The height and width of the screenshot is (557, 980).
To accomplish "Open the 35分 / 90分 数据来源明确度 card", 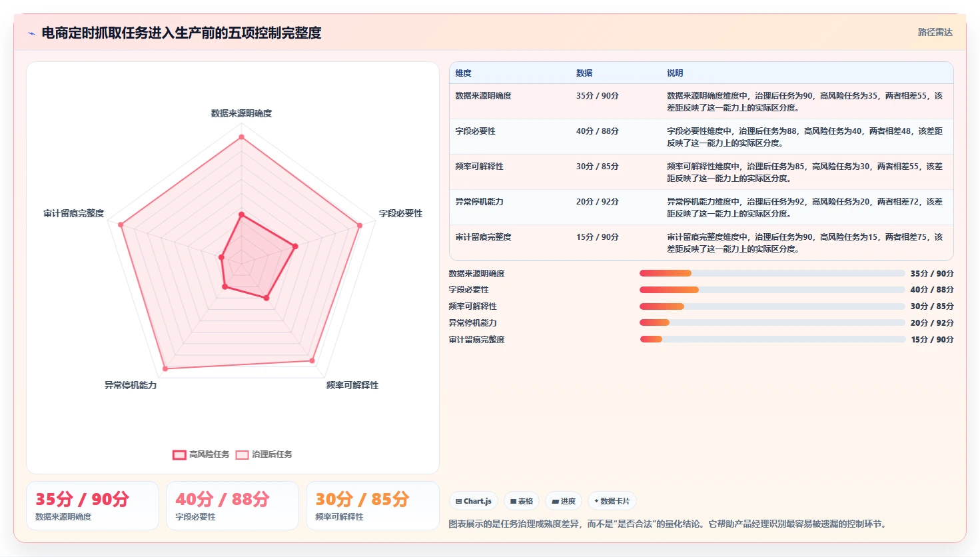I will pyautogui.click(x=93, y=506).
